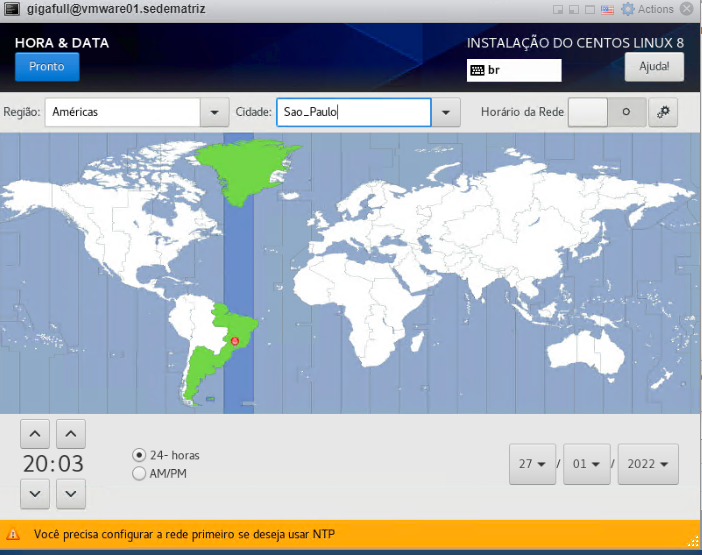This screenshot has height=555, width=702.
Task: Click the second window-layout icon in titlebar
Action: (x=574, y=9)
